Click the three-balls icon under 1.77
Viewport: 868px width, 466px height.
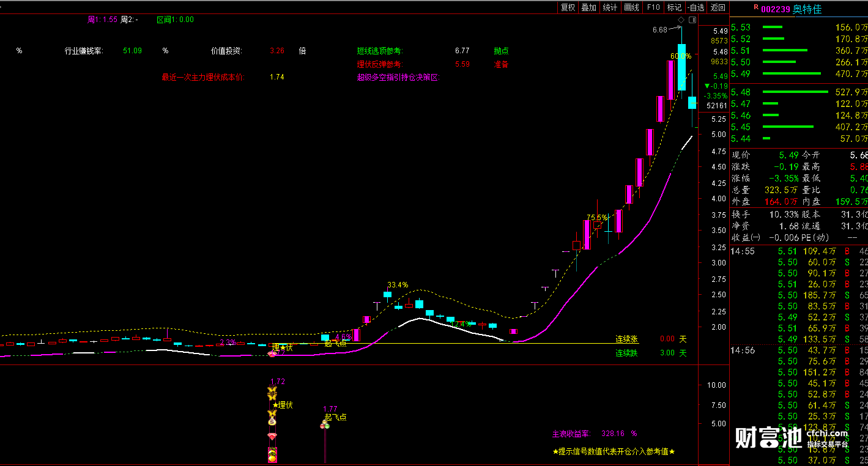click(x=325, y=424)
